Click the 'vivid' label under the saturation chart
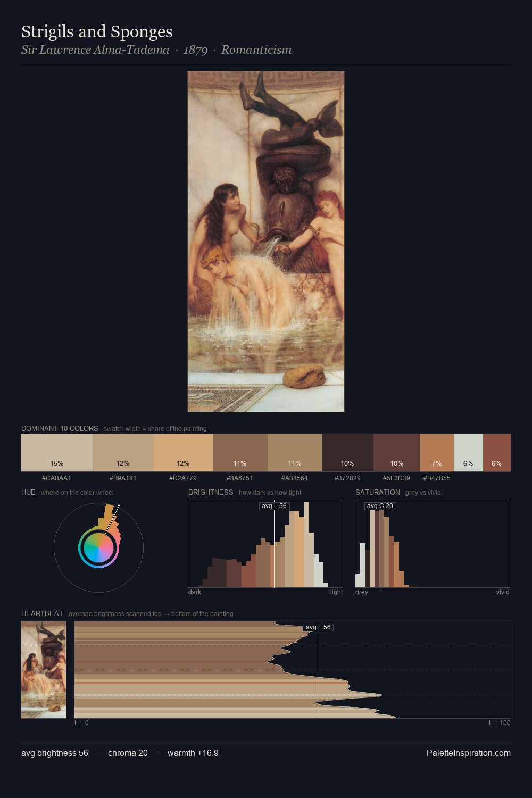 [503, 592]
